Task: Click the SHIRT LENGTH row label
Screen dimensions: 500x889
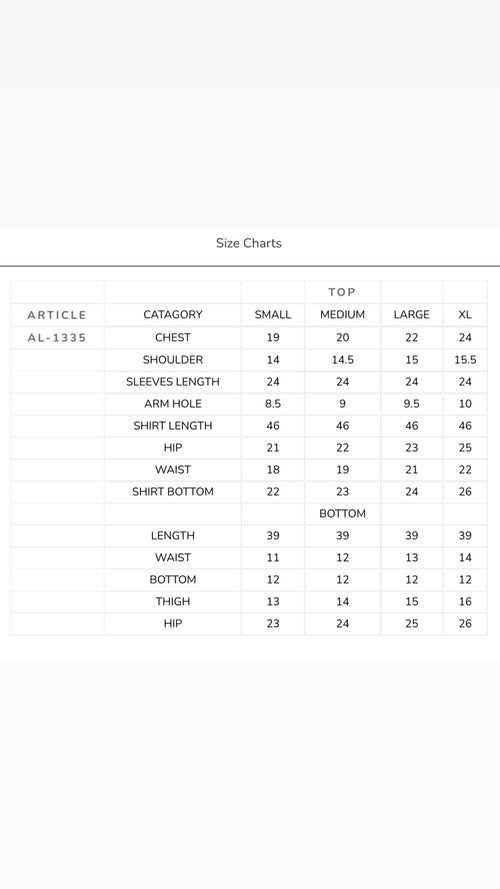Action: click(x=173, y=426)
